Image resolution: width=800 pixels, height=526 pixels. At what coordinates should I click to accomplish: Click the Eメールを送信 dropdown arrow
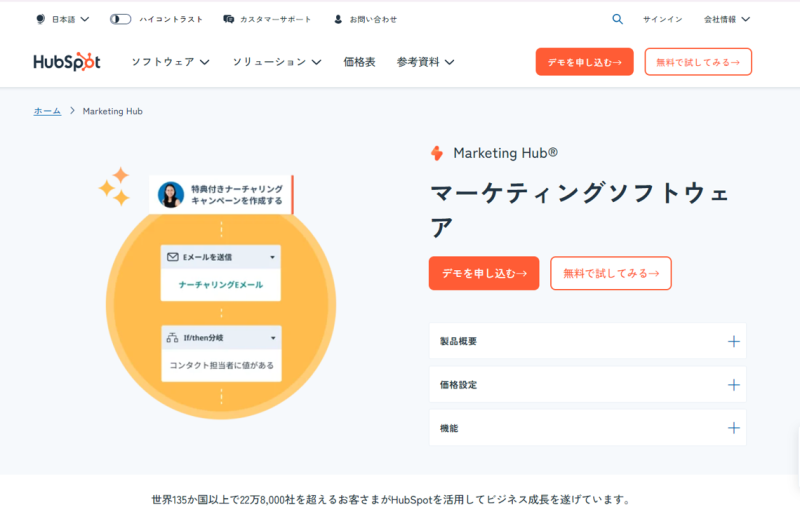coord(272,257)
